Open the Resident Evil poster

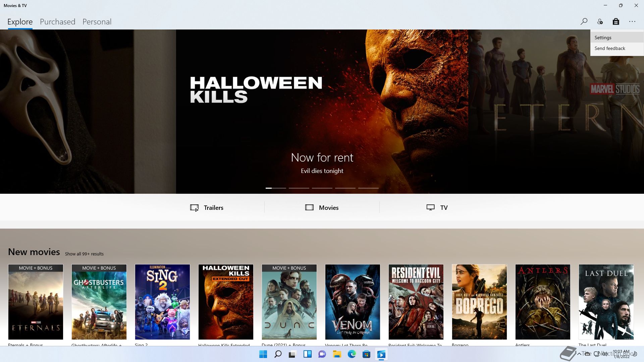[x=416, y=302]
